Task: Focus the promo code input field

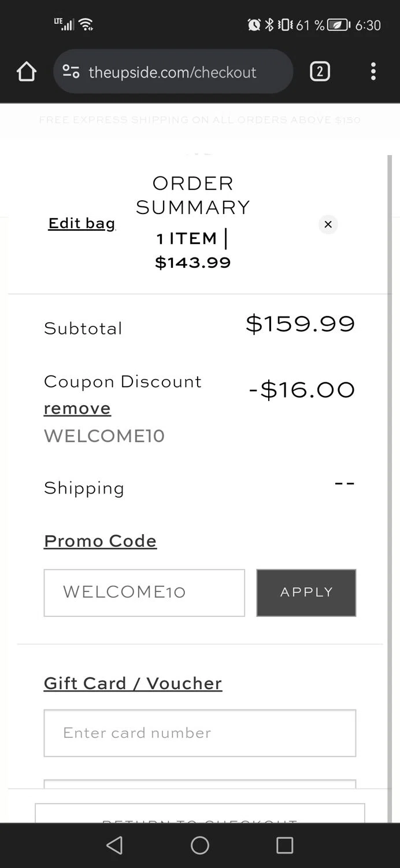Action: 144,593
